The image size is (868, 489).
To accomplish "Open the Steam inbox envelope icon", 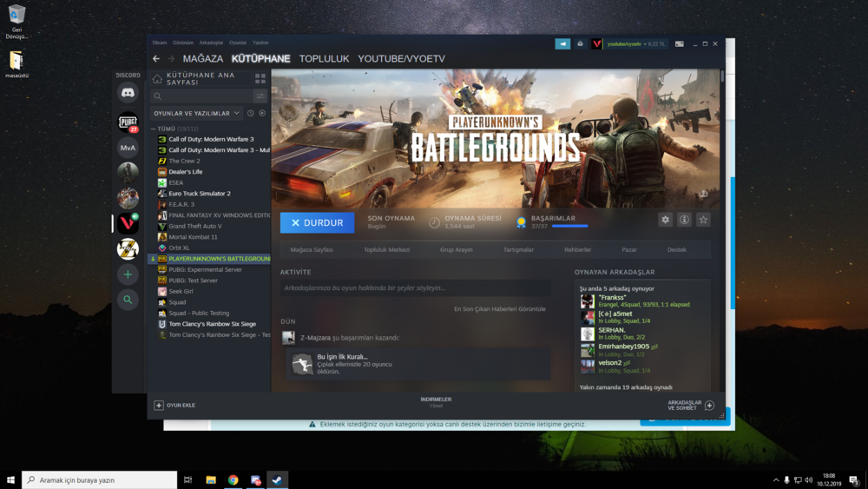I will pyautogui.click(x=580, y=43).
